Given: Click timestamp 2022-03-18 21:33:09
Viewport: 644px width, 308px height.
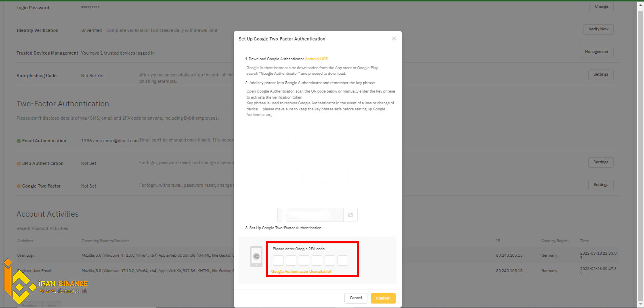Looking at the screenshot, I should (598, 255).
